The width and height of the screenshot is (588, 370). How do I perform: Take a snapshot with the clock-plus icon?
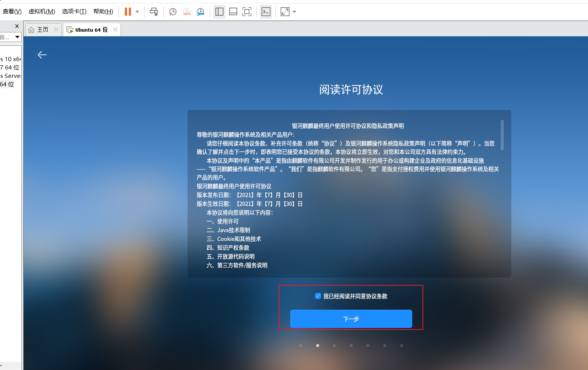pyautogui.click(x=173, y=12)
